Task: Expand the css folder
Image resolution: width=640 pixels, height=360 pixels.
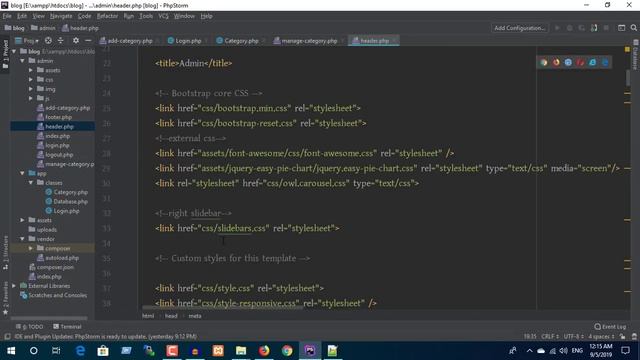Action: (31, 80)
